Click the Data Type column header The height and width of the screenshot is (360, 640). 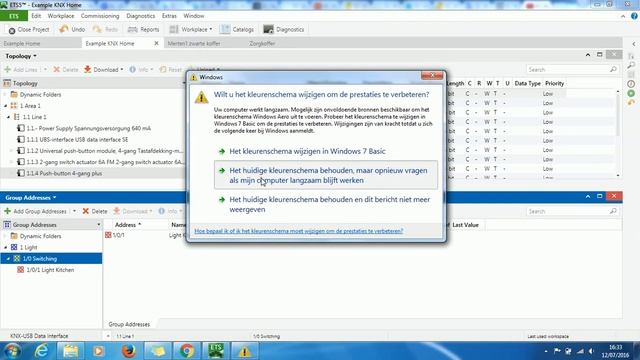pyautogui.click(x=527, y=83)
